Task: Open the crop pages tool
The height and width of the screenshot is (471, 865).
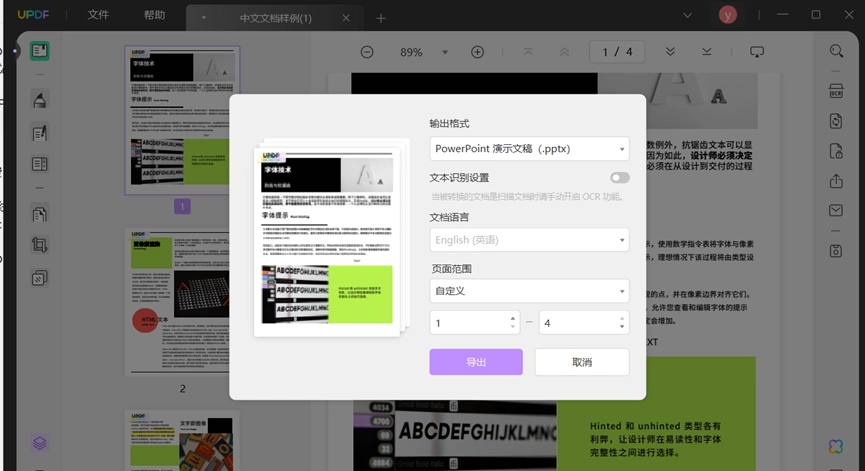Action: (39, 244)
